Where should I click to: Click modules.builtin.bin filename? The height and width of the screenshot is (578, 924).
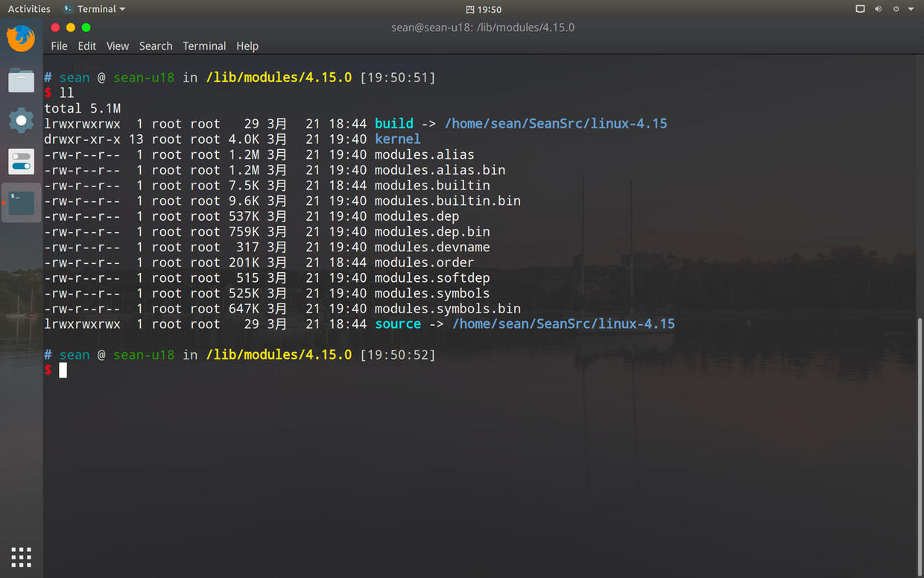tap(448, 201)
